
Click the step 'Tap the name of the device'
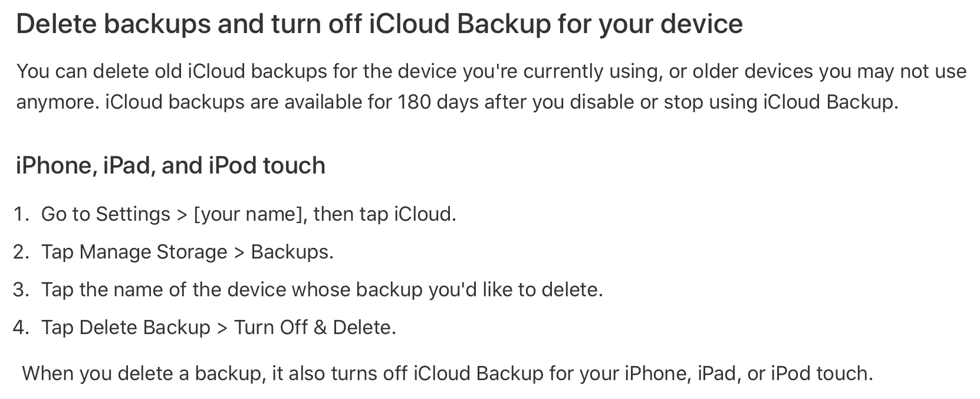[x=322, y=290]
